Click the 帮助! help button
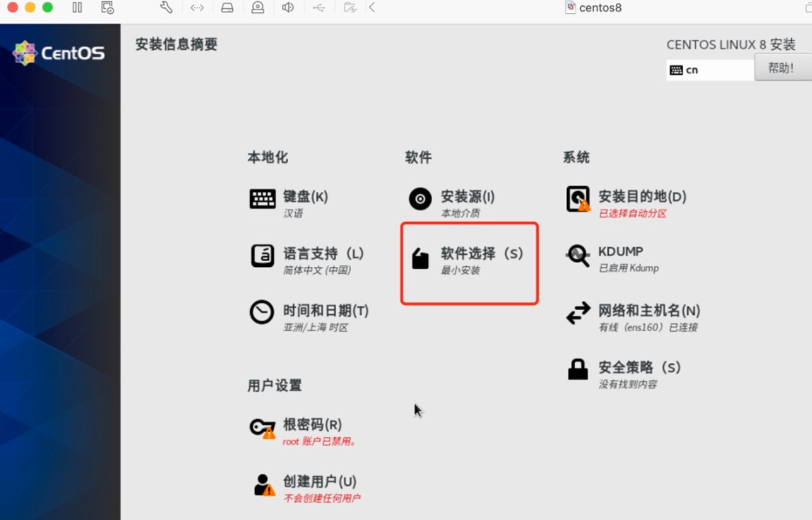 783,68
